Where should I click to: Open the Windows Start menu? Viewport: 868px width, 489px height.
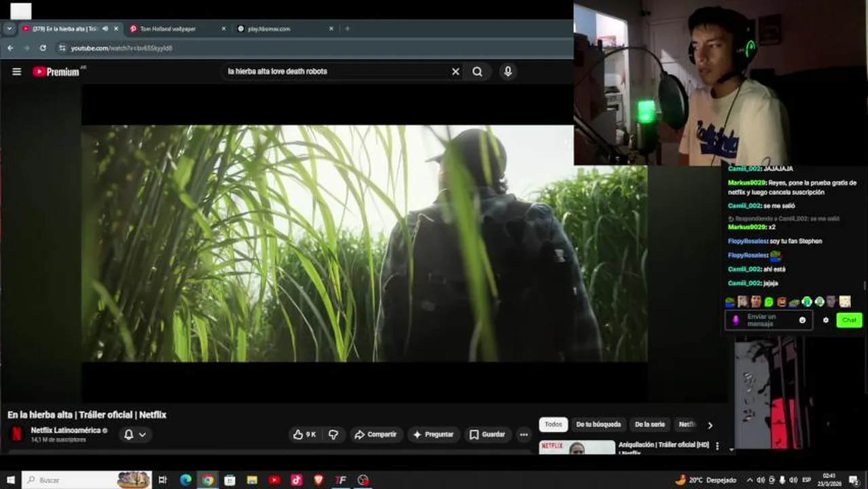point(10,480)
